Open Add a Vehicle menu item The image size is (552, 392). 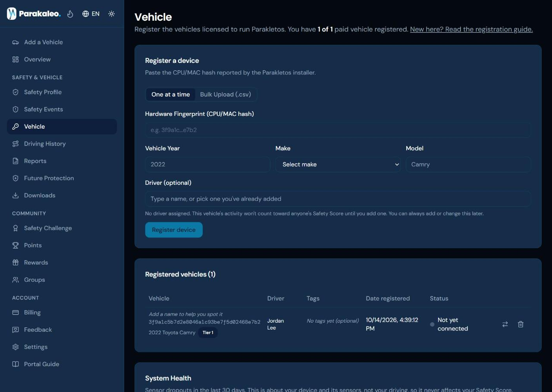(x=62, y=42)
